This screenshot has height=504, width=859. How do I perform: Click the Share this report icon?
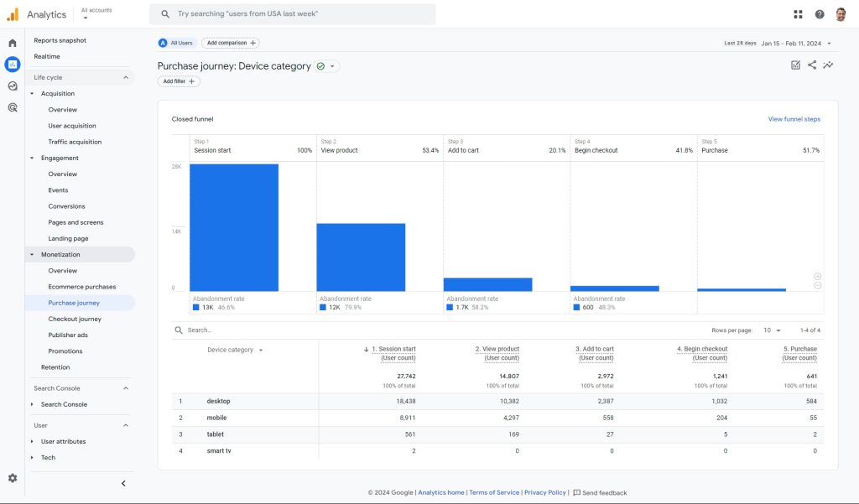[x=812, y=65]
